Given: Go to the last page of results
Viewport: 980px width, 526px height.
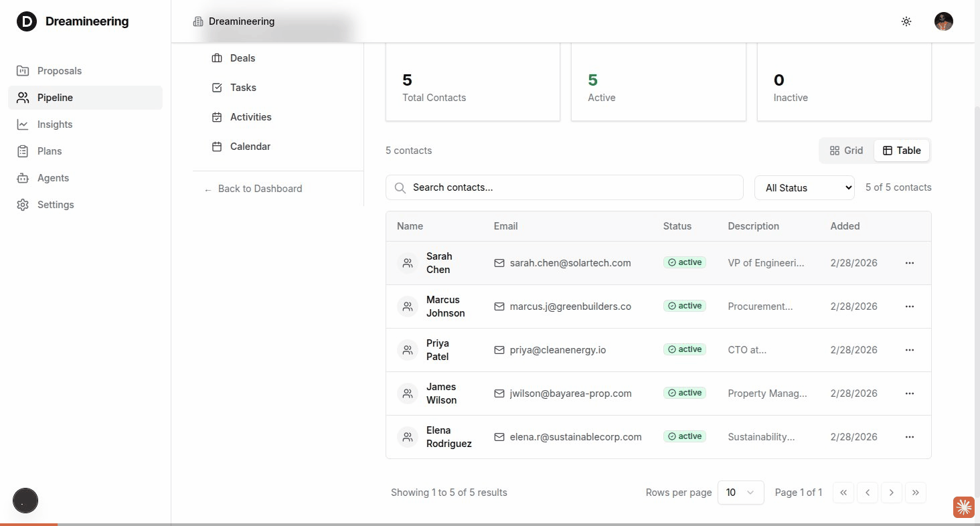Looking at the screenshot, I should coord(915,493).
